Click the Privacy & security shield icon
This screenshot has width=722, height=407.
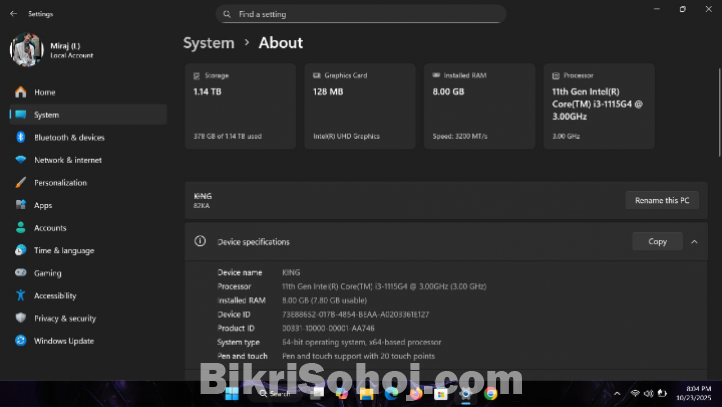click(x=20, y=318)
